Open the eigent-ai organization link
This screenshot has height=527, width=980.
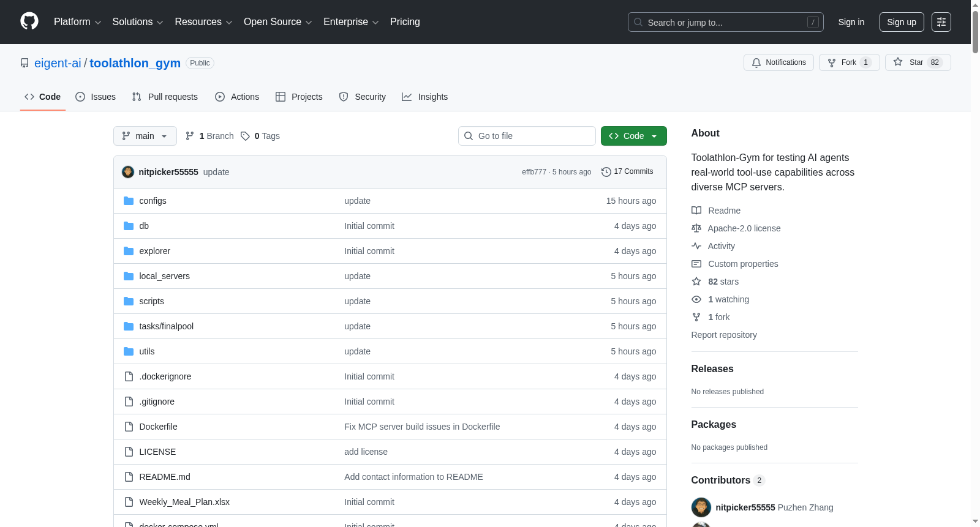point(58,63)
